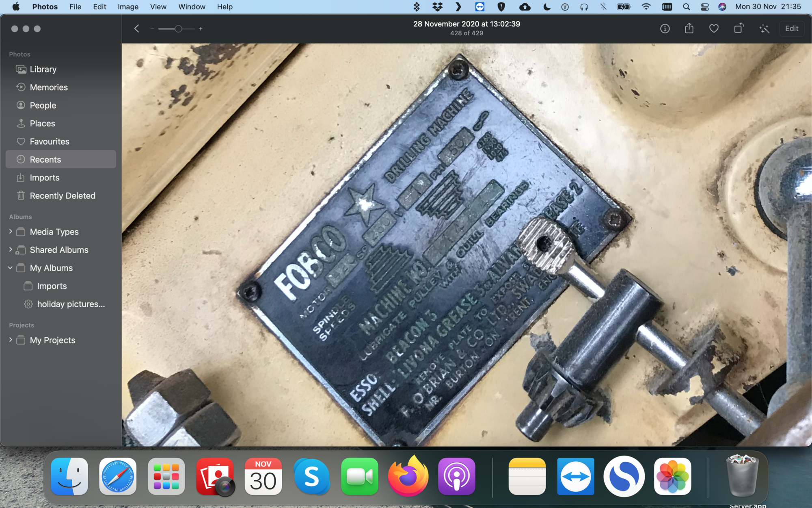The width and height of the screenshot is (812, 508).
Task: Open Control Centre
Action: click(705, 7)
